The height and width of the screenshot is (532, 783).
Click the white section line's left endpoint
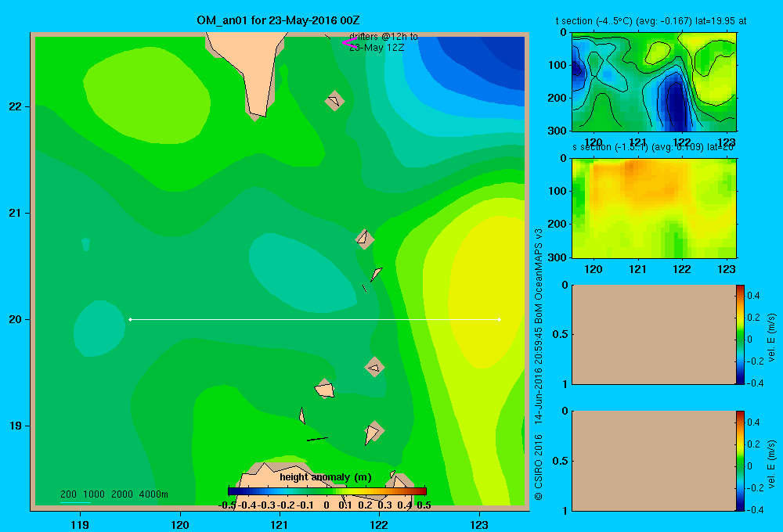tap(130, 319)
